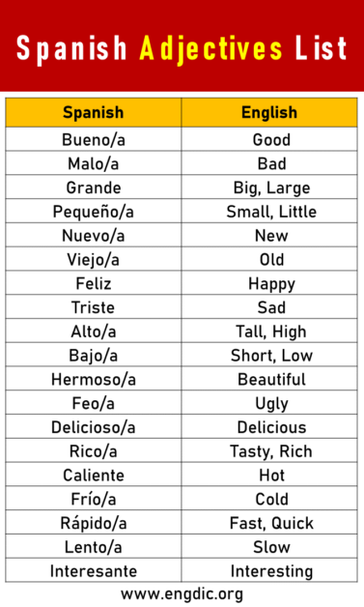The height and width of the screenshot is (607, 364).
Task: Open the www.engdic.org link
Action: pos(182,594)
